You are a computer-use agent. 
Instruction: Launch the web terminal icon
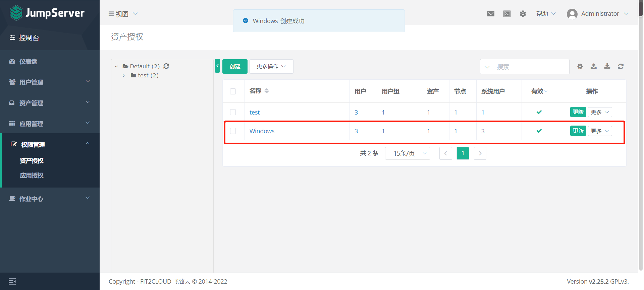[x=507, y=14]
